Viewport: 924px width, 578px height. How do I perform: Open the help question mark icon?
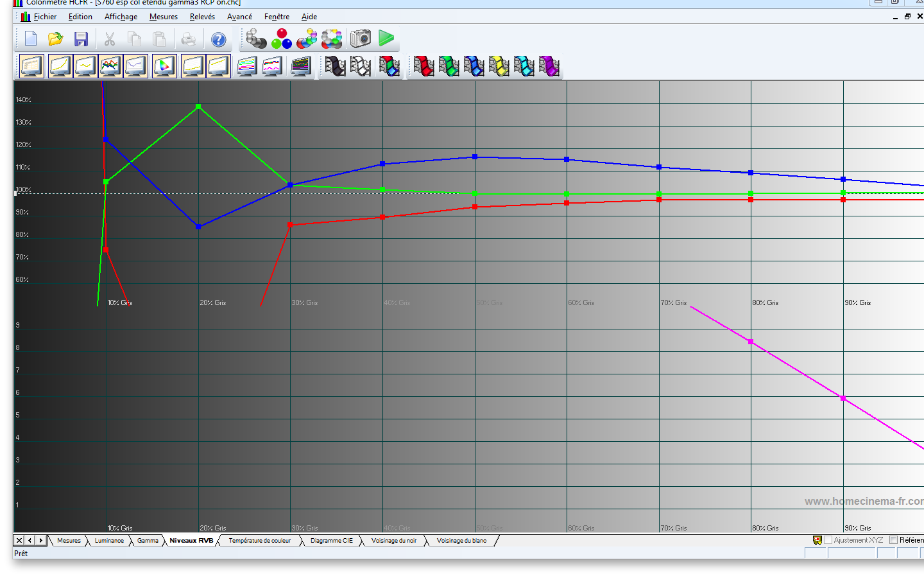click(218, 40)
